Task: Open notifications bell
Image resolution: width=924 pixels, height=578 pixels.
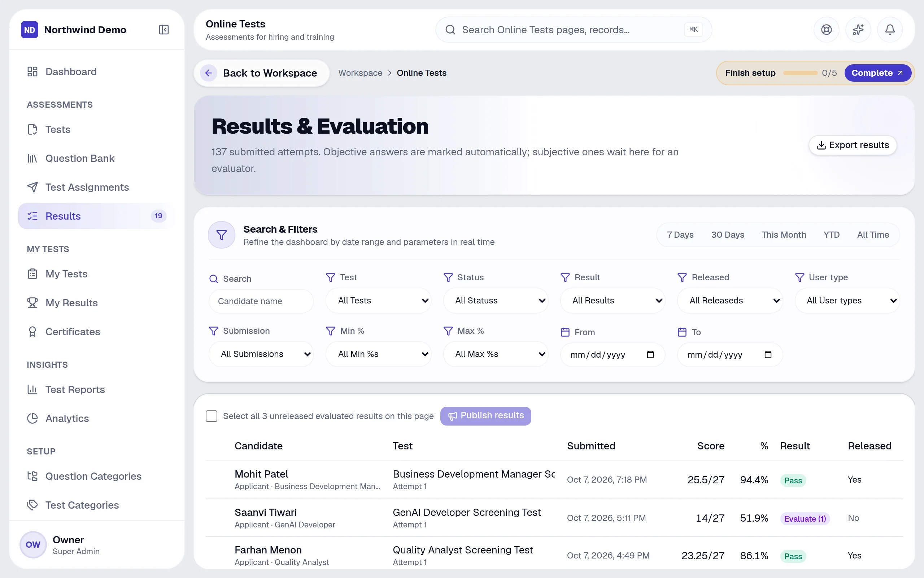Action: pyautogui.click(x=890, y=30)
